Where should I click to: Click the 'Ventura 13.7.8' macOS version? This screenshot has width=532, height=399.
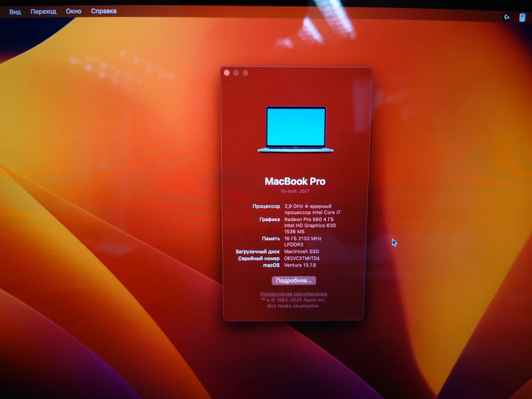(x=300, y=265)
